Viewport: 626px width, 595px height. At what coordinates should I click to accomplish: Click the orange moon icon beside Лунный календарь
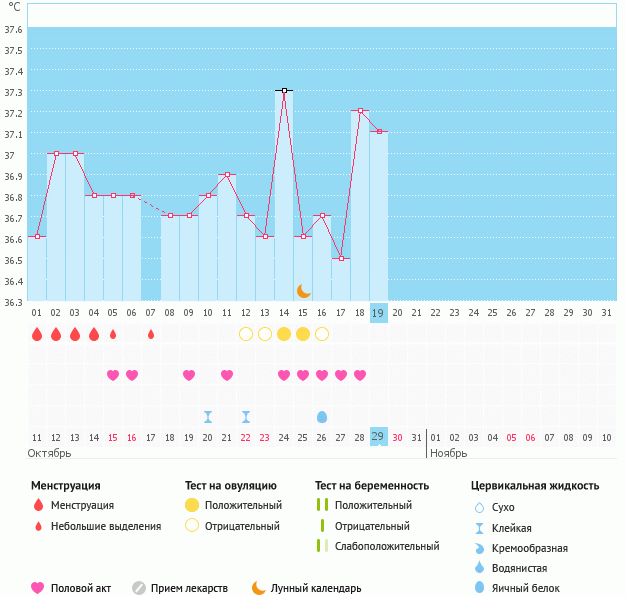pyautogui.click(x=259, y=588)
